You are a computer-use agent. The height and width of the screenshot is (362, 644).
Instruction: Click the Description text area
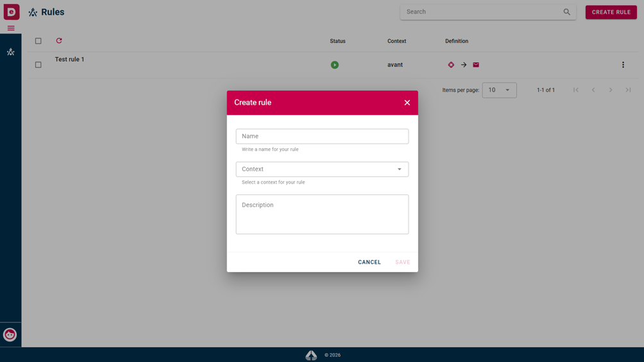[322, 214]
